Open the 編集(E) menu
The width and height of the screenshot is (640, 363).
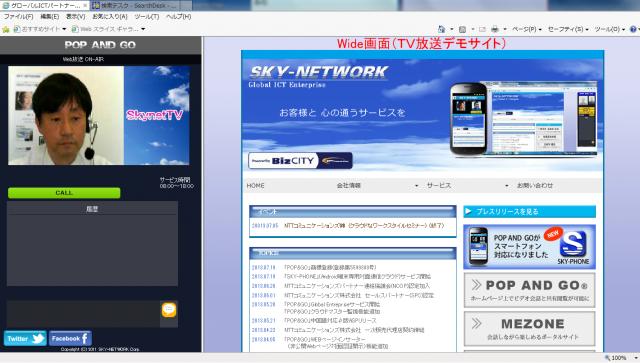49,17
